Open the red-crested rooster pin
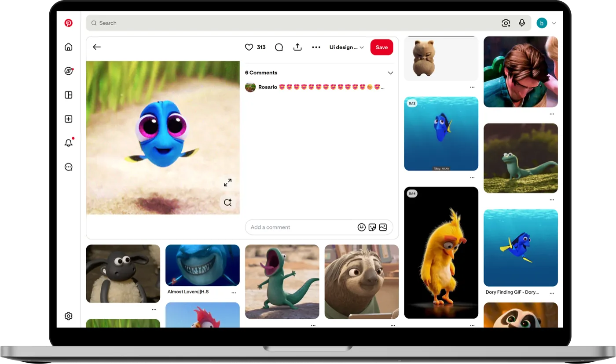The height and width of the screenshot is (364, 616). [202, 315]
